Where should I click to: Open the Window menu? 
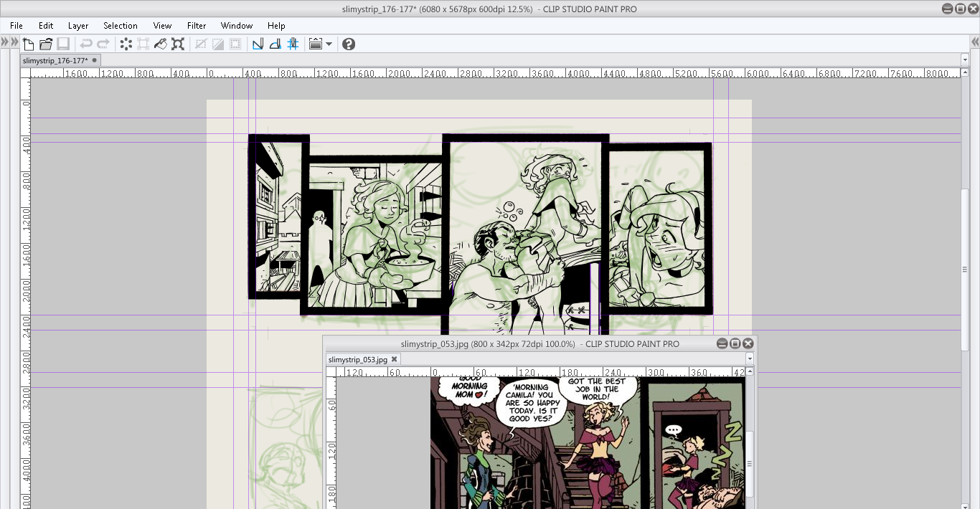tap(237, 26)
